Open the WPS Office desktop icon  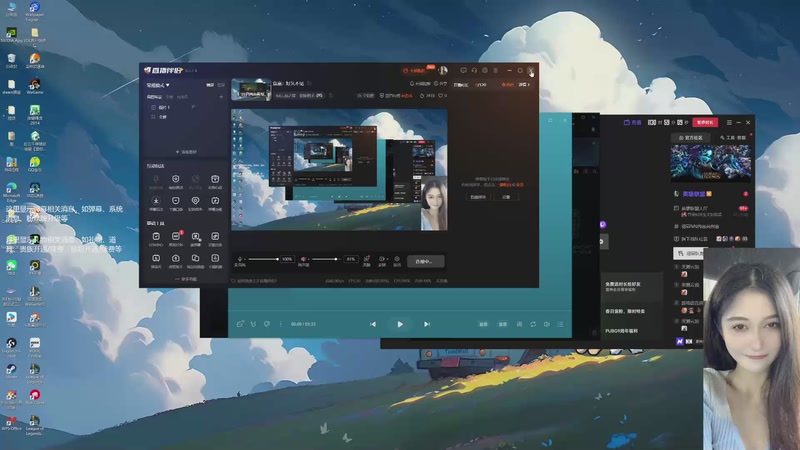[x=11, y=423]
